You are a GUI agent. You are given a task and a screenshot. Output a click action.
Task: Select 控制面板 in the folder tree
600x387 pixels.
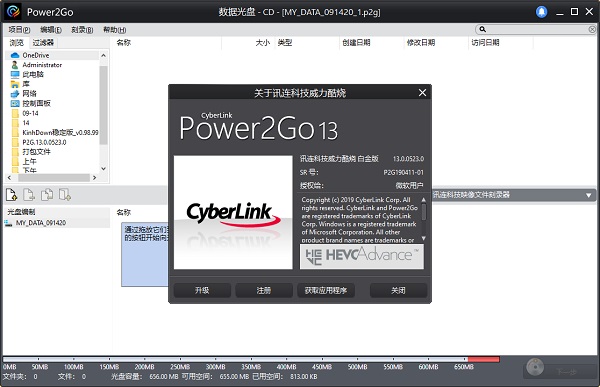point(36,103)
